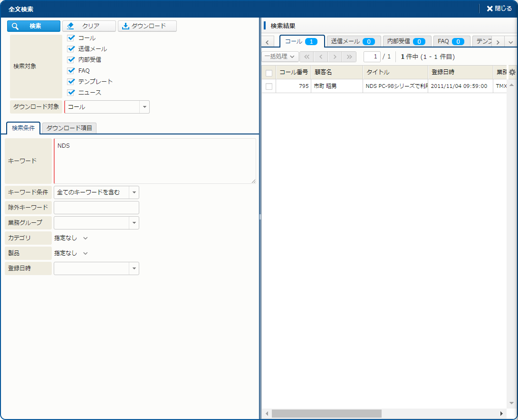Uncheck the FAQ search target checkbox
This screenshot has width=518, height=420.
click(x=71, y=70)
